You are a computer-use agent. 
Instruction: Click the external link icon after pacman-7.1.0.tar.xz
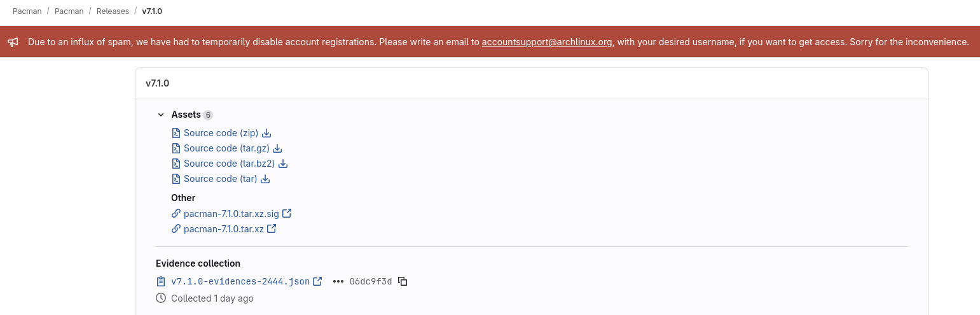point(272,228)
